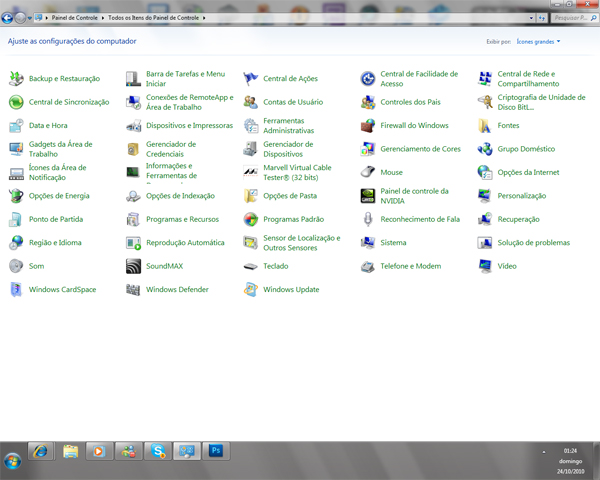The image size is (600, 480).
Task: Open Skype from the taskbar
Action: click(158, 451)
